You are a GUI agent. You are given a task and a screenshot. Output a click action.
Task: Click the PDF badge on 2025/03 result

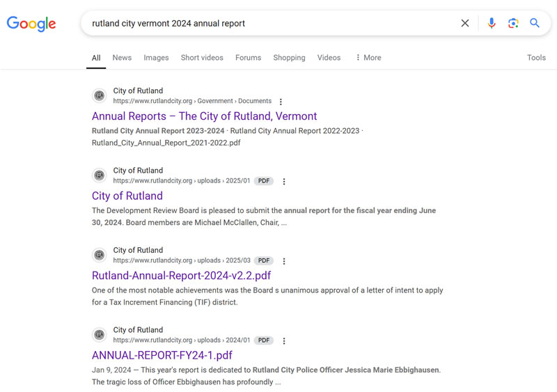pyautogui.click(x=264, y=260)
